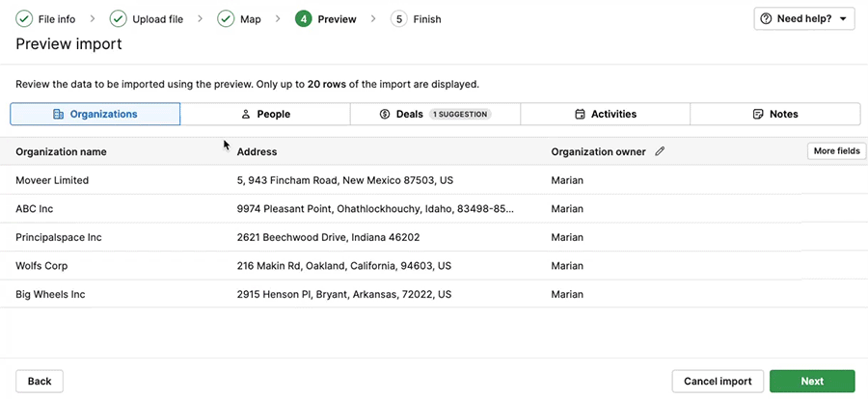This screenshot has width=868, height=399.
Task: Click the Upload file step checkmark icon
Action: [119, 18]
